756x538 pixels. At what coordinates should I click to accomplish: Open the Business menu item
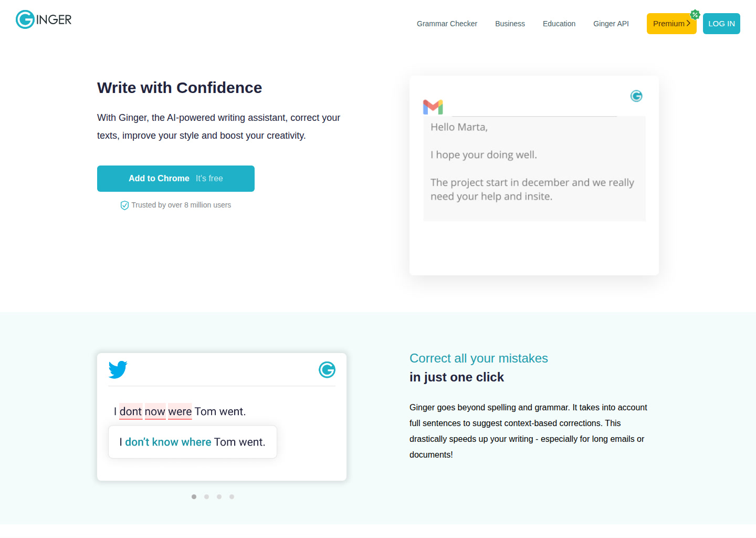(510, 24)
